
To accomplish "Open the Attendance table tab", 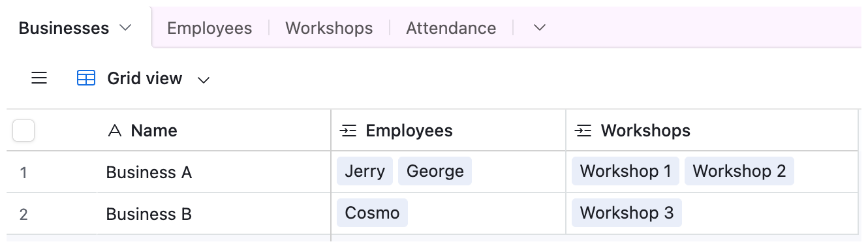I will [x=451, y=28].
